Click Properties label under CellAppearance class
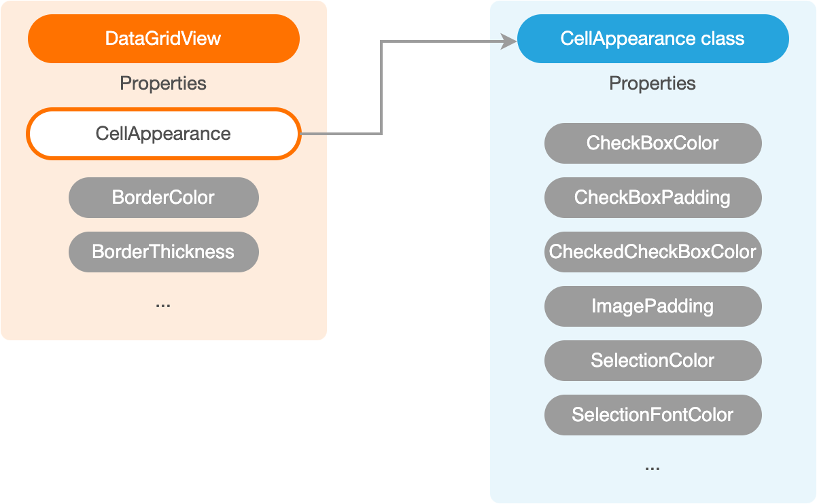Viewport: 817px width, 504px height. (x=653, y=84)
